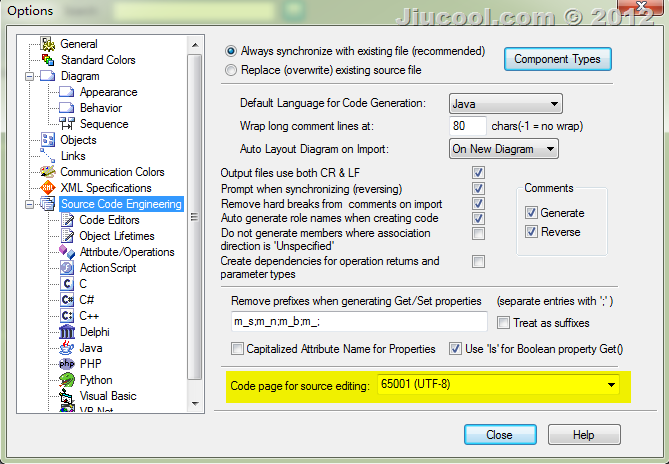This screenshot has width=669, height=464.
Task: Enable 'Treat as suffixes' checkbox
Action: tap(502, 322)
